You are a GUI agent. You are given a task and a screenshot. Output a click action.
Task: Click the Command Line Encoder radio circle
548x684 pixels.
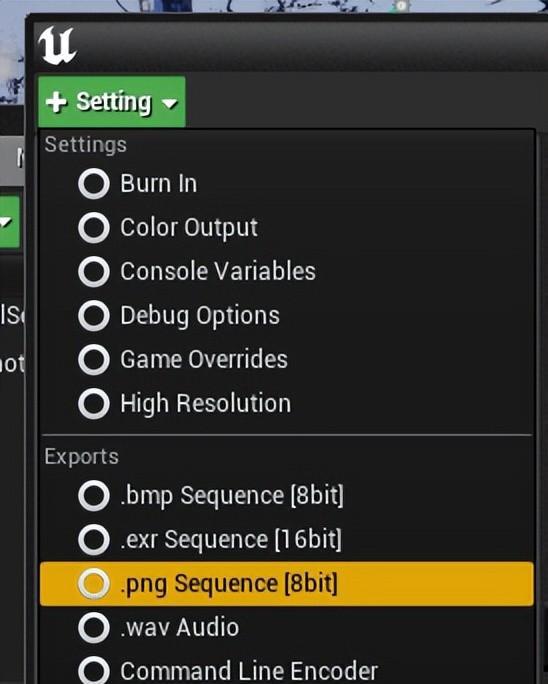[x=94, y=670]
